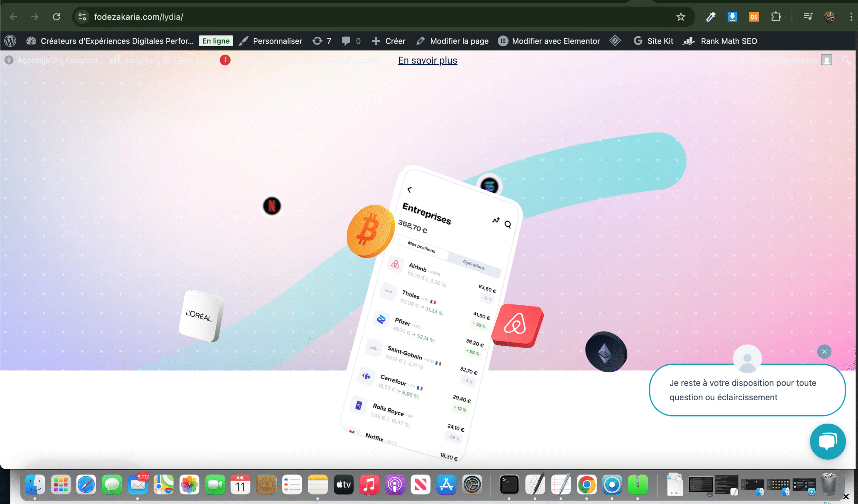
Task: Open Terminal from the Dock
Action: click(x=509, y=484)
